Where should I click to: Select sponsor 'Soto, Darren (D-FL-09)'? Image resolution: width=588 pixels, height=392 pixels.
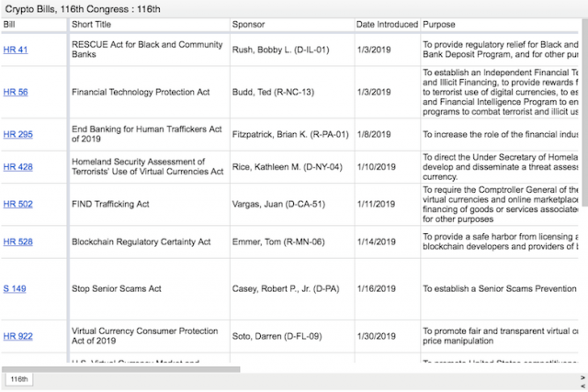click(x=292, y=336)
